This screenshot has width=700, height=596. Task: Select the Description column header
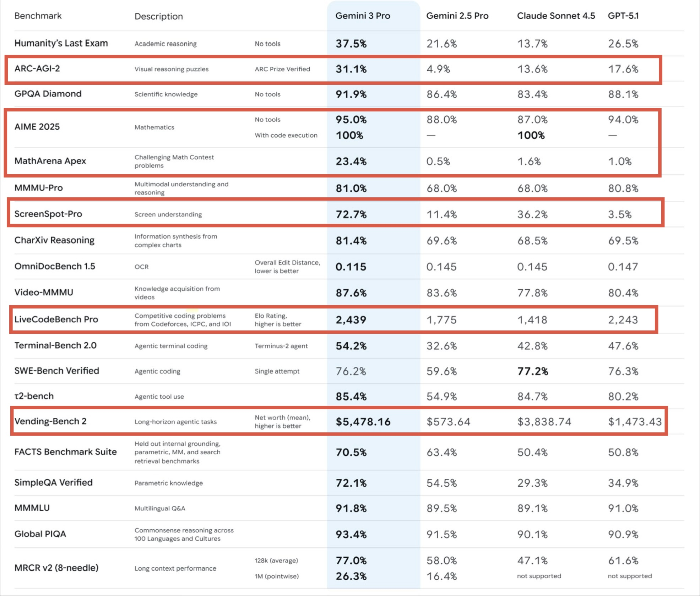158,16
